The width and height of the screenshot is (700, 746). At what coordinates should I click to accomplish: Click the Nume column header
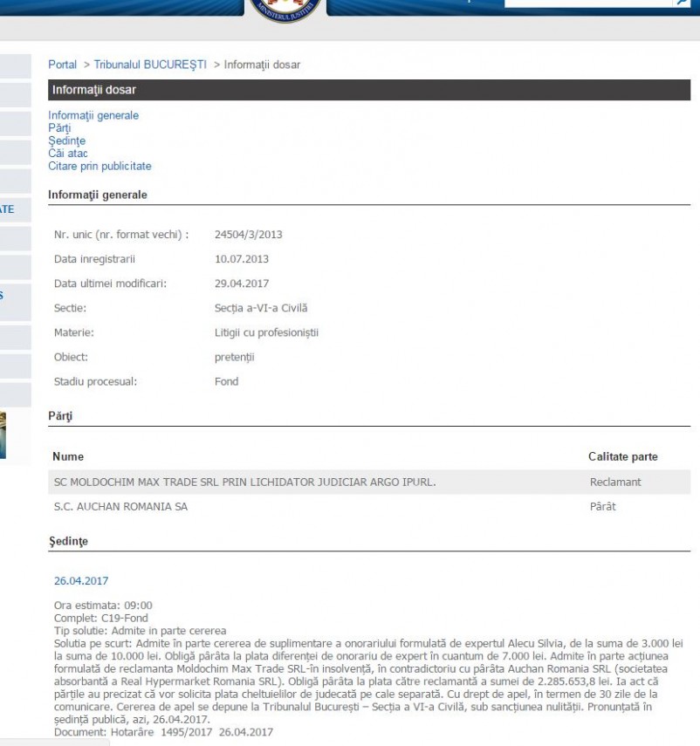68,456
